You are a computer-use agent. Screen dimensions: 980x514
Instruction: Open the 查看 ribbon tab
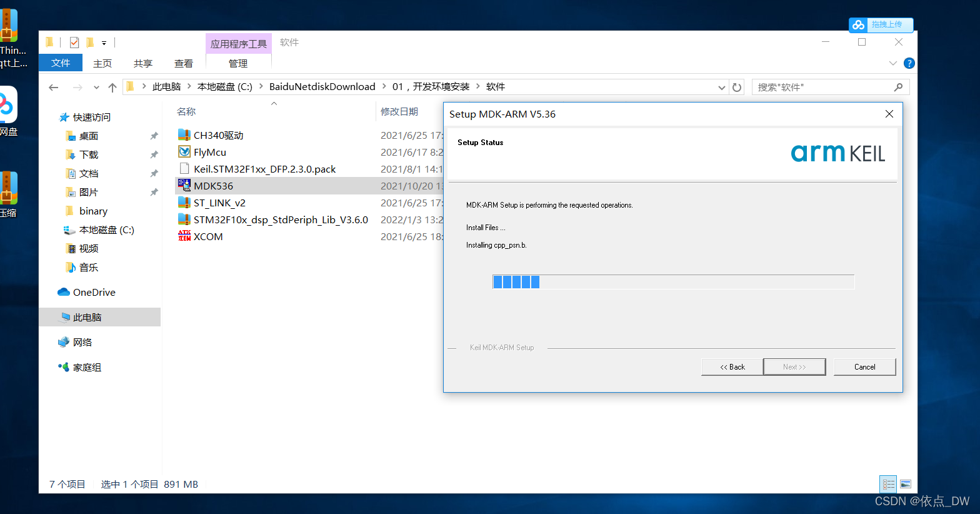point(184,63)
